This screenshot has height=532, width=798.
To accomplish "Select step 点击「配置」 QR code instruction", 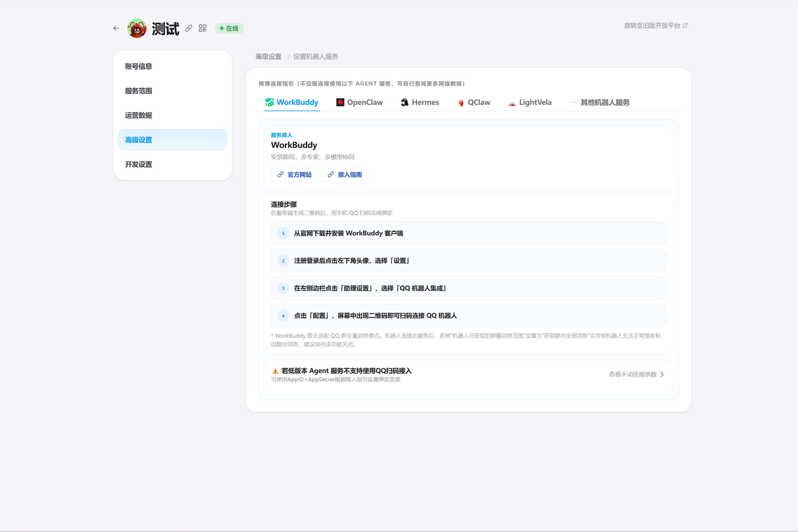I will click(468, 315).
